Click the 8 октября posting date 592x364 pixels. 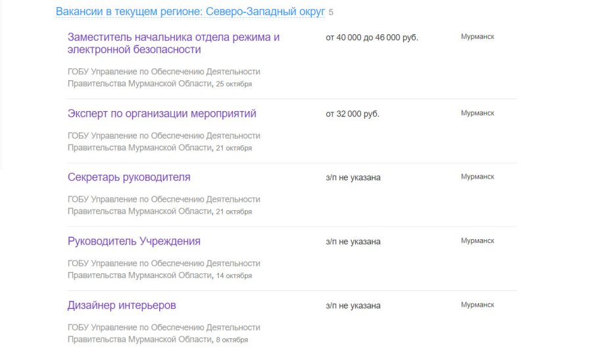pos(232,340)
